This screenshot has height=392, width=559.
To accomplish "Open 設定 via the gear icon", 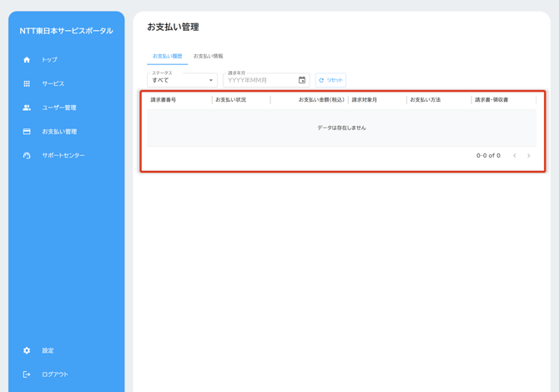I will pos(27,351).
